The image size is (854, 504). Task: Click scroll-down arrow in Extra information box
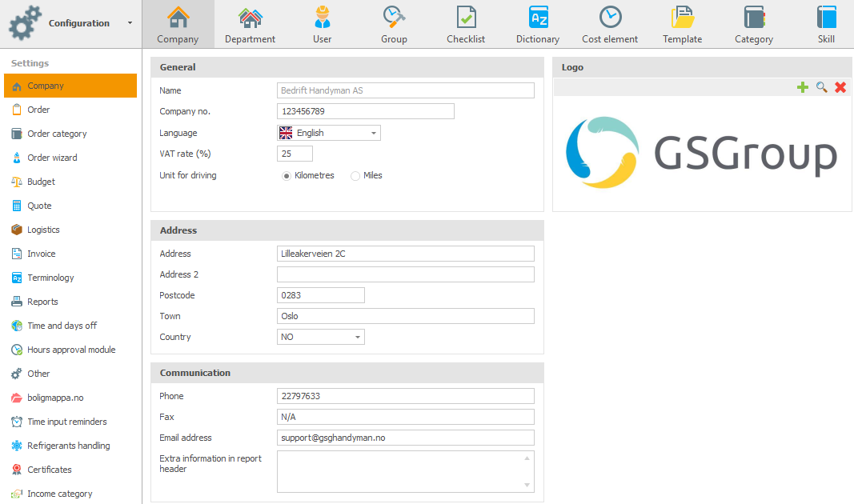coord(527,485)
